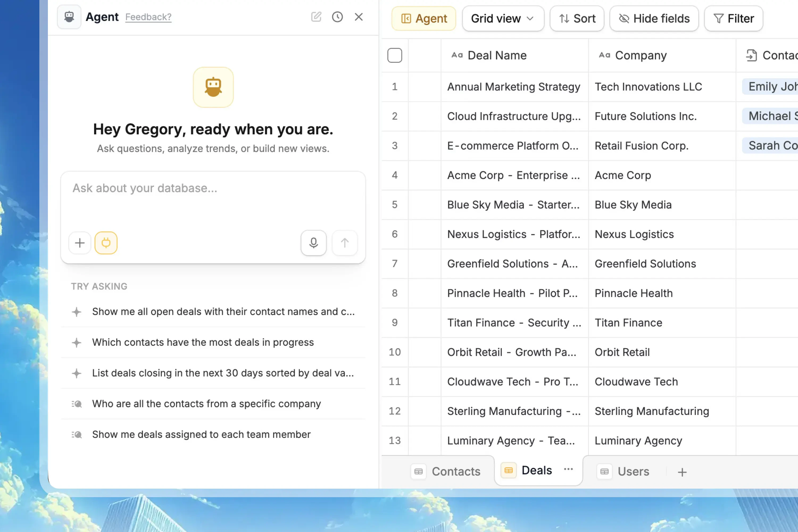Click the Users tab table icon
798x532 pixels.
(604, 472)
